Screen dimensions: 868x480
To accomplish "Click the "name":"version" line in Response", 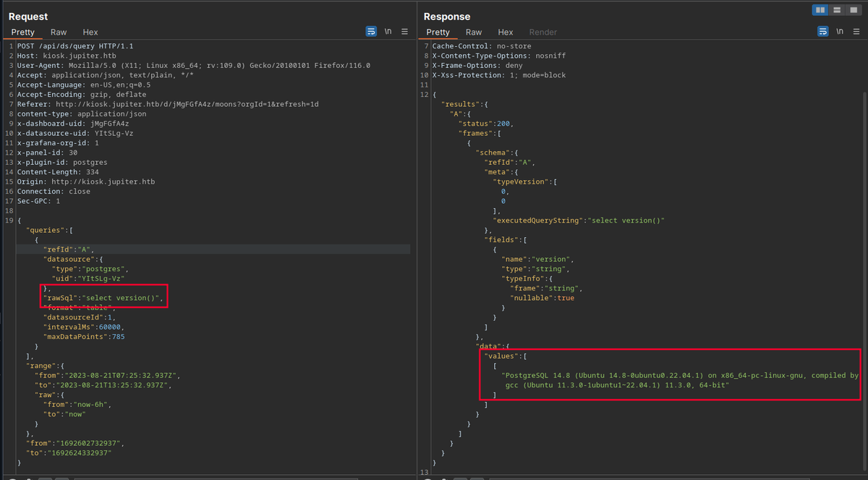I will (538, 259).
